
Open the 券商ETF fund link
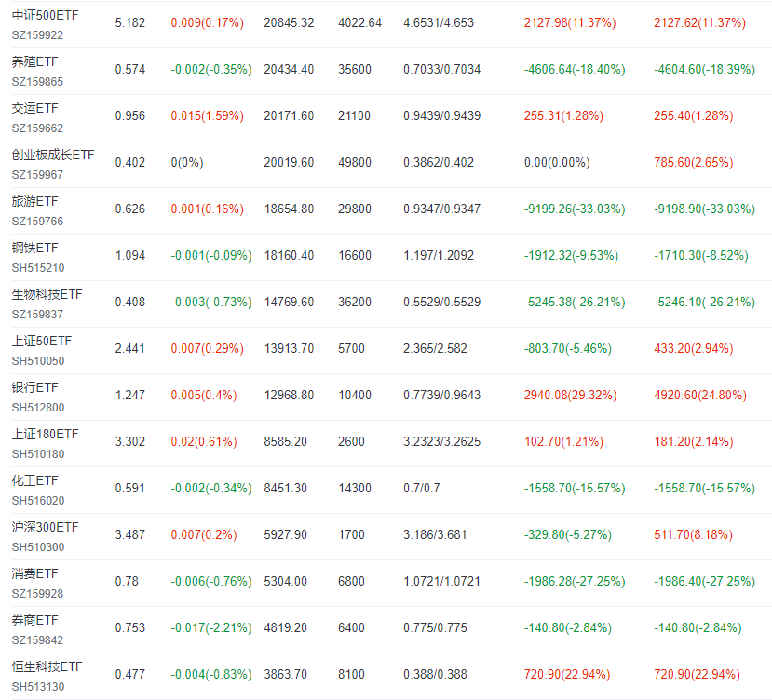coord(35,620)
